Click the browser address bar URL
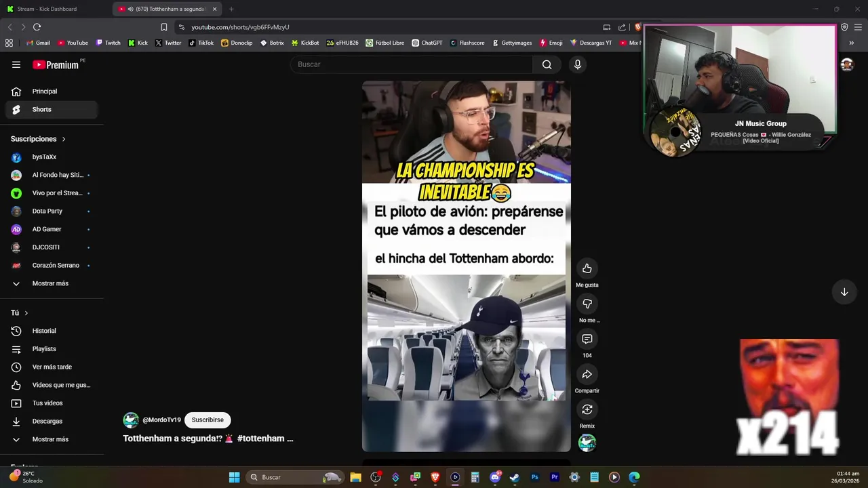 coord(240,27)
